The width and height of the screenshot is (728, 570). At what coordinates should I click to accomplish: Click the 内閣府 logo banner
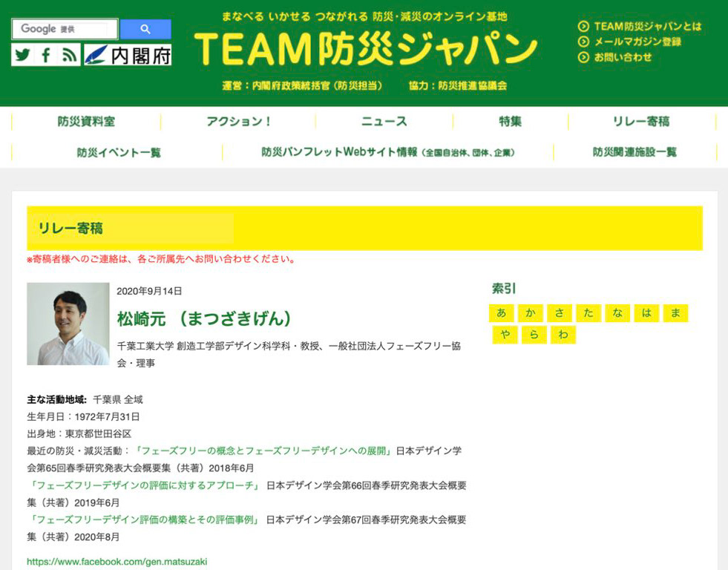128,55
